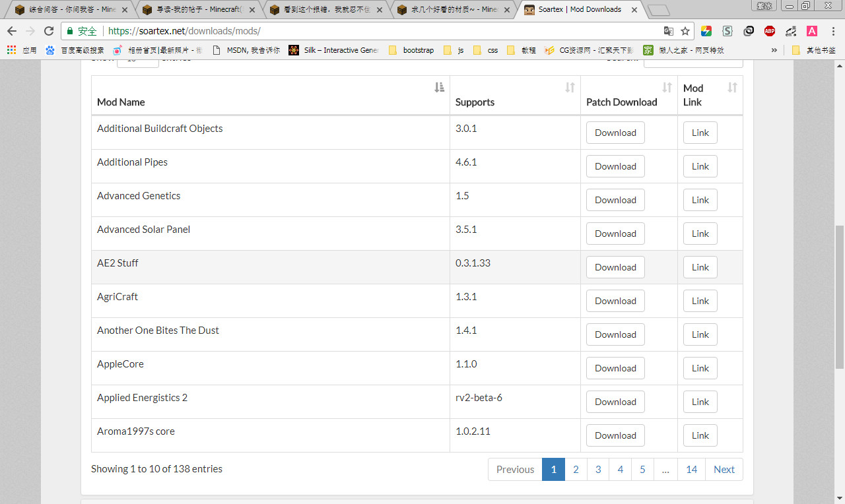Open the Link for AE2 Stuff
The height and width of the screenshot is (504, 845).
pyautogui.click(x=700, y=267)
